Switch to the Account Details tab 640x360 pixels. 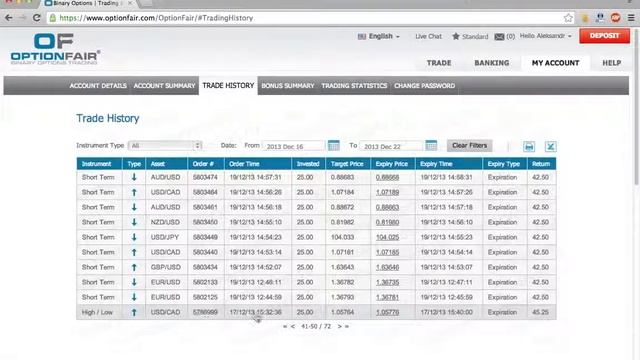[x=98, y=86]
